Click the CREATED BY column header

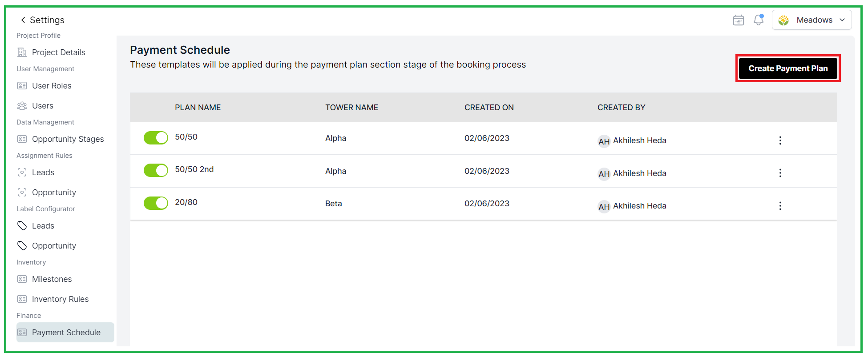click(x=621, y=108)
